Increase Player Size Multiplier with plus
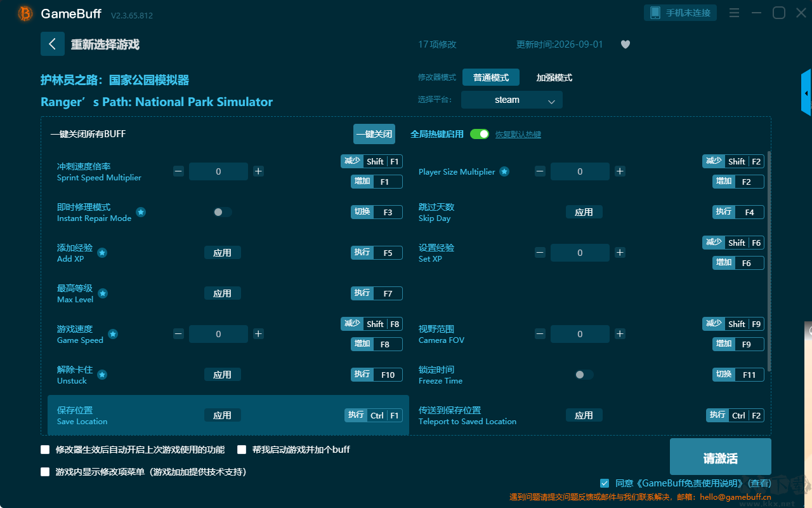Image resolution: width=812 pixels, height=508 pixels. tap(620, 171)
